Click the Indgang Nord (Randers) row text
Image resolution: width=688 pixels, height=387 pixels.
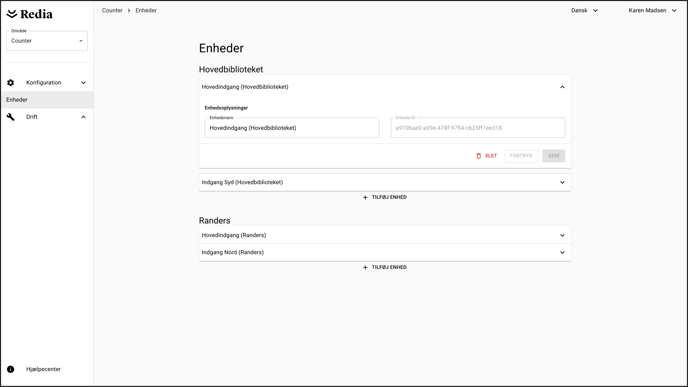[x=233, y=252]
